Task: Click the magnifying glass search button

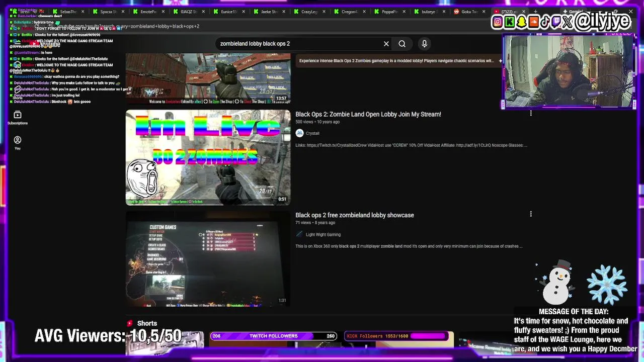Action: tap(402, 44)
